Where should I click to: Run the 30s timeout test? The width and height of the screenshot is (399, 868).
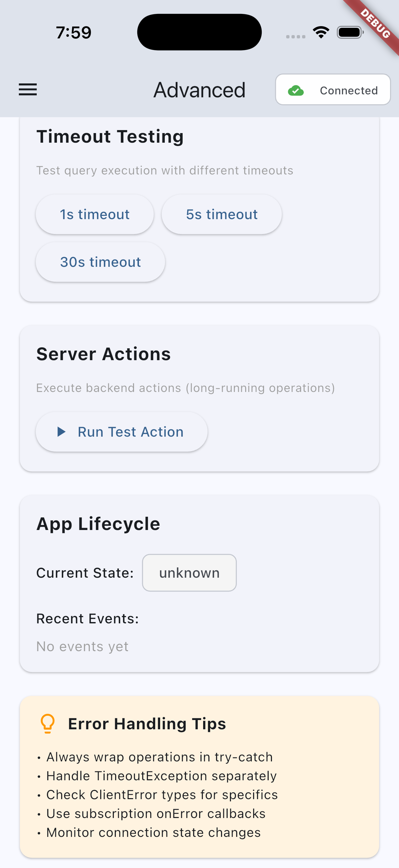coord(100,262)
